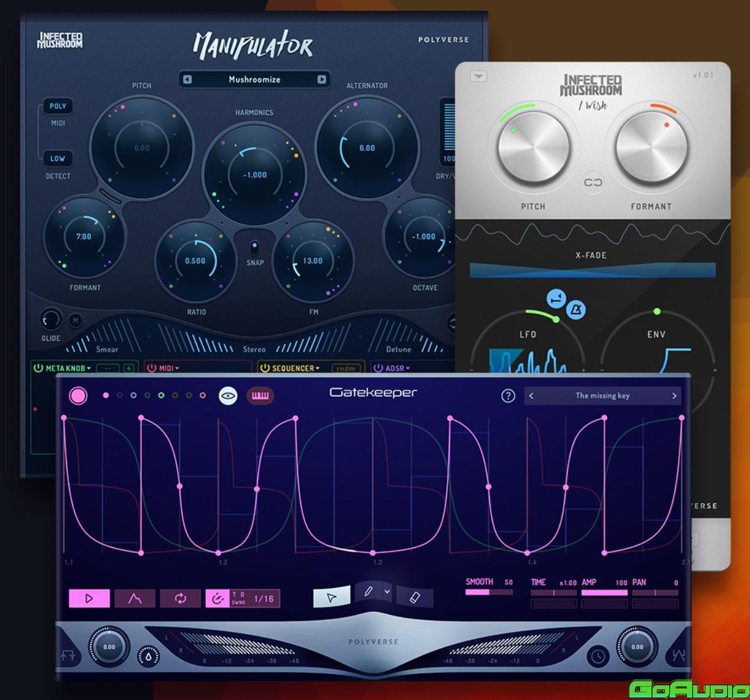Click the Pitch knob in Manipulator
The image size is (750, 700).
pos(142,148)
